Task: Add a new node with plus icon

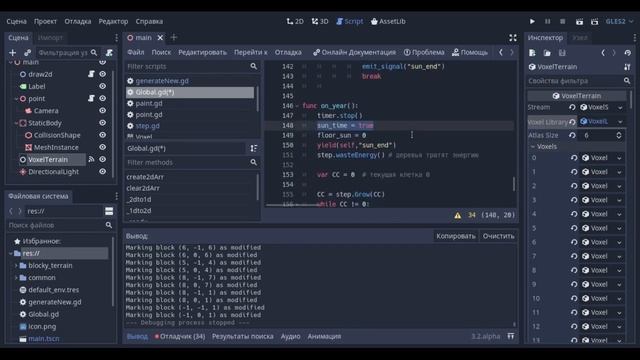Action: click(x=13, y=53)
